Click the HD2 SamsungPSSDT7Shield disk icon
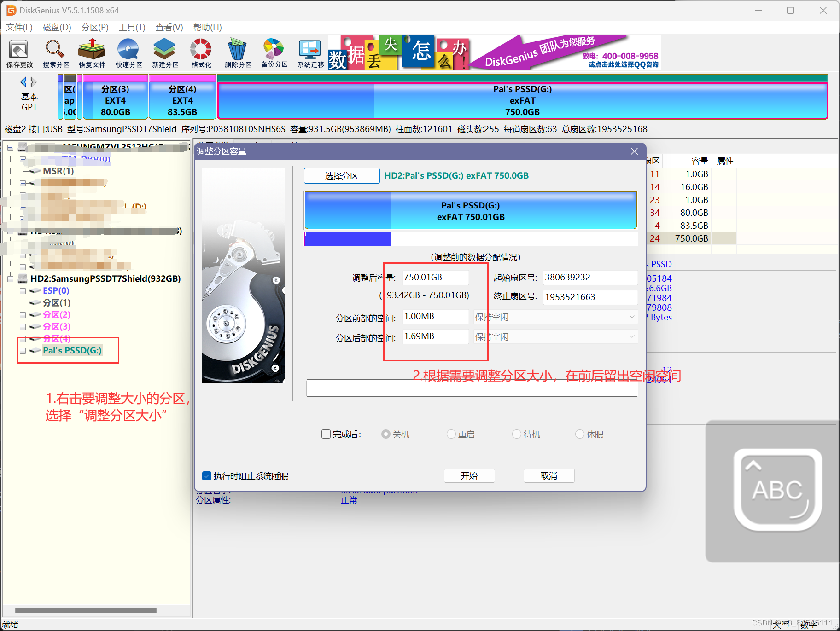The image size is (840, 631). [x=22, y=279]
